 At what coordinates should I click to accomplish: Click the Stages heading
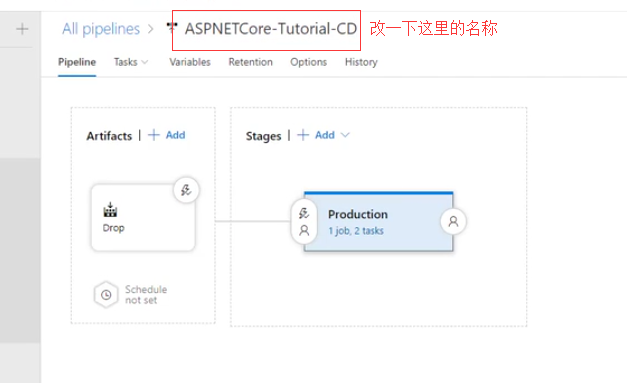264,136
